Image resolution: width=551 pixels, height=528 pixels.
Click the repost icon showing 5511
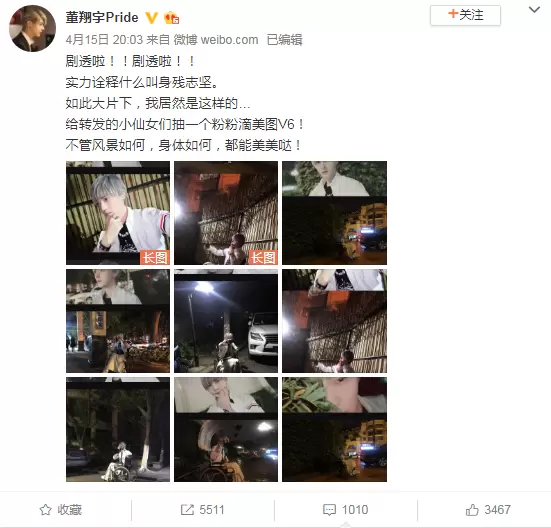click(x=202, y=510)
